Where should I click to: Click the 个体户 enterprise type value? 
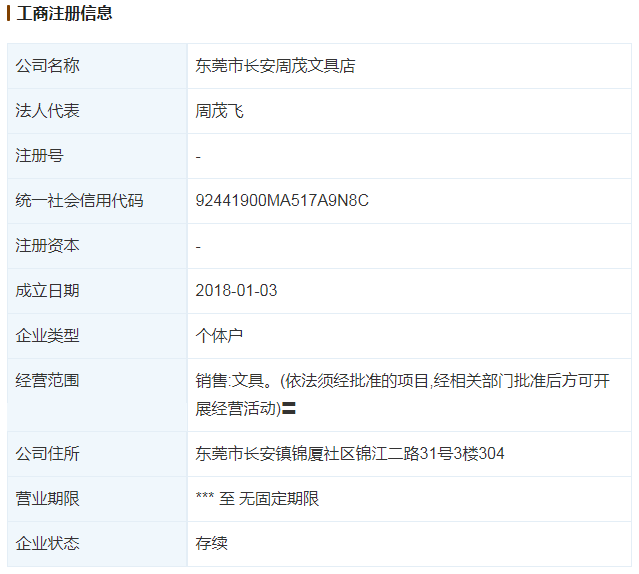coord(219,336)
